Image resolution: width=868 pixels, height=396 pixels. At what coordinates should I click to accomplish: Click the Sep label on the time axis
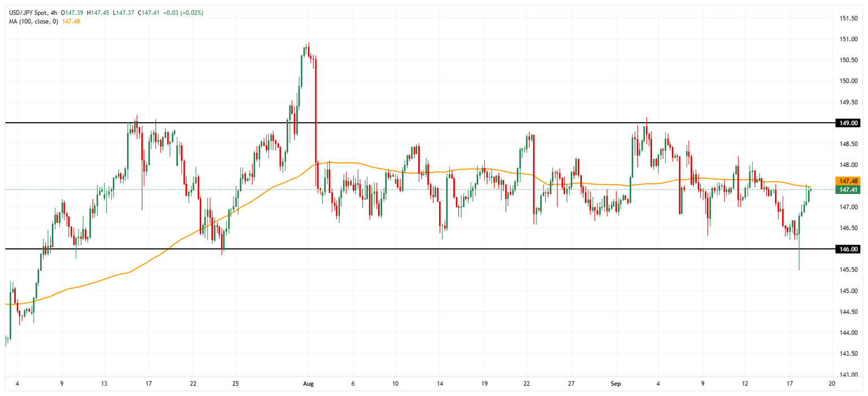click(617, 383)
